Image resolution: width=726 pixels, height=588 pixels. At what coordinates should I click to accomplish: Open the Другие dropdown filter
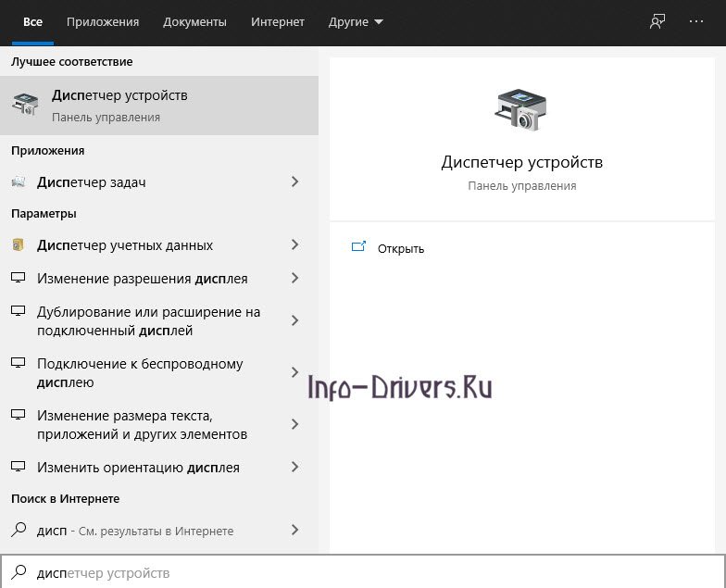pos(356,22)
